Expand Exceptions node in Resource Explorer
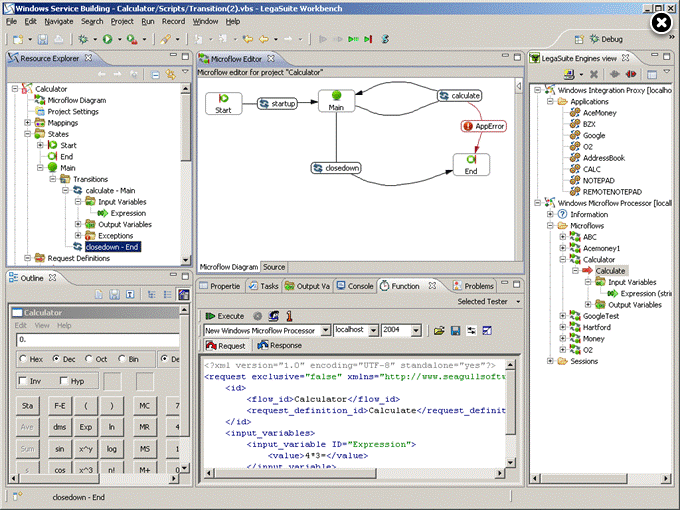This screenshot has height=510, width=680. 78,235
